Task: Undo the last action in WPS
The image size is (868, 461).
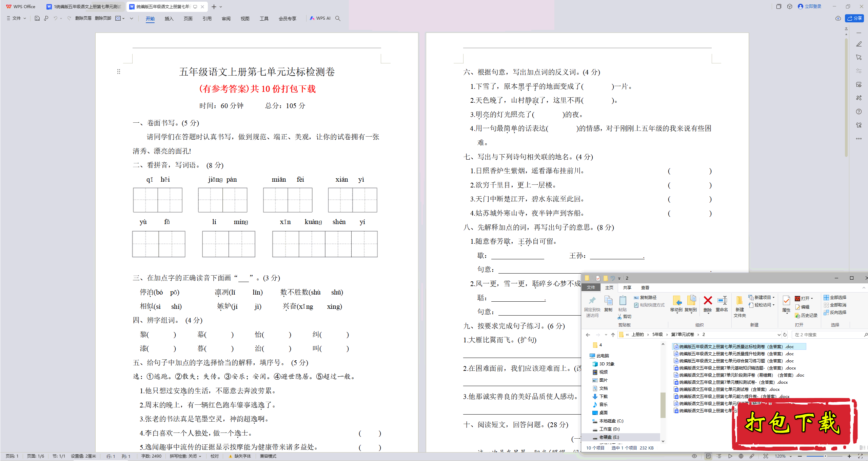Action: click(x=55, y=18)
